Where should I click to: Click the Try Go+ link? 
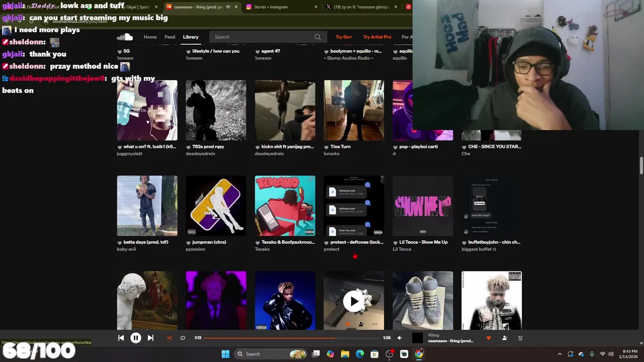coord(344,37)
